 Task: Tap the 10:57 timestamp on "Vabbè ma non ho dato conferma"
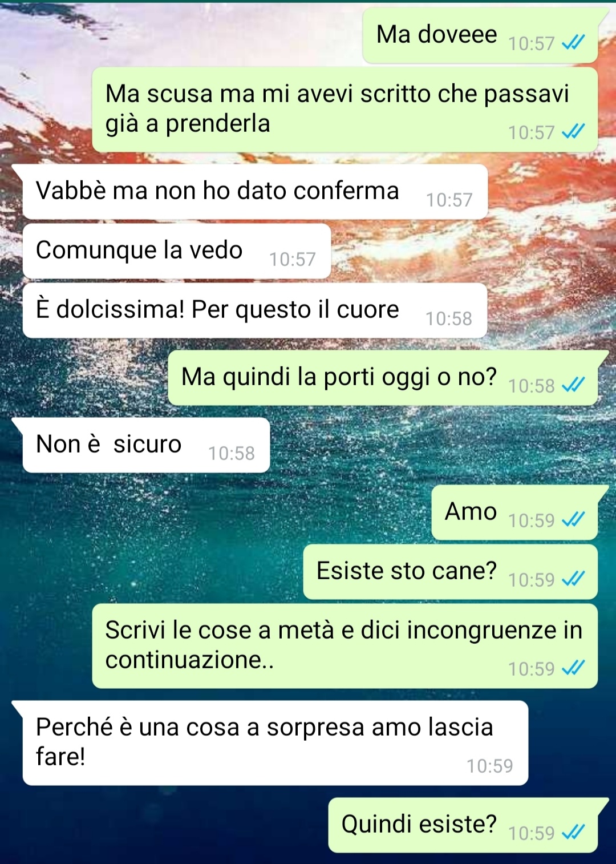click(x=449, y=200)
